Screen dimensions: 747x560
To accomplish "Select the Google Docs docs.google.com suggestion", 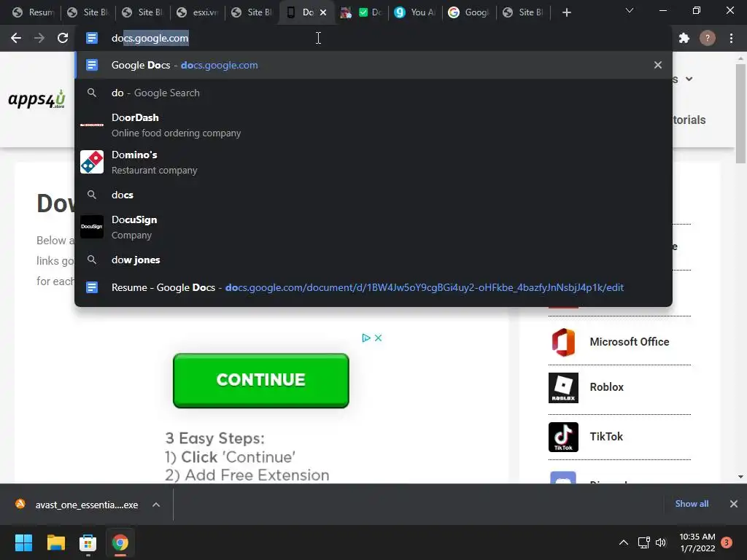I will 373,65.
